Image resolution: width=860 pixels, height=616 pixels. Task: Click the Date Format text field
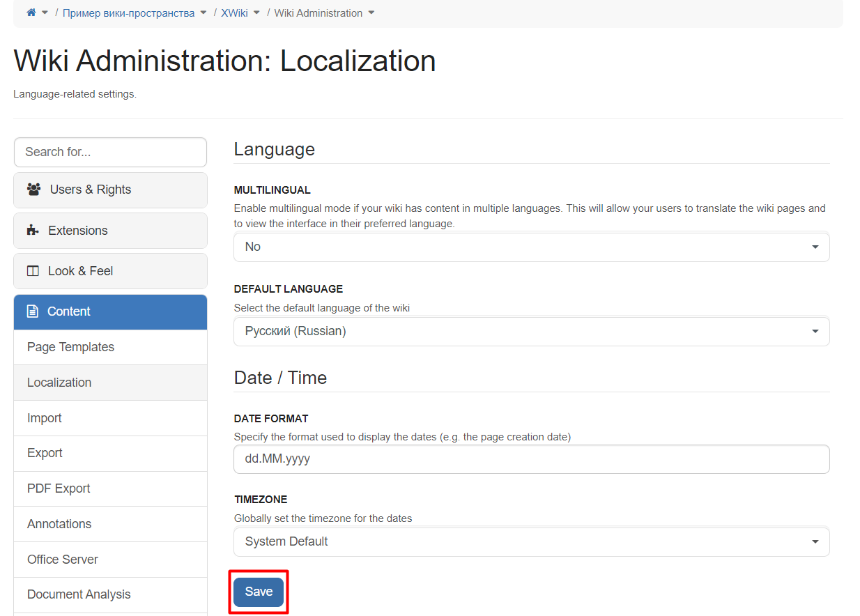[x=531, y=459]
